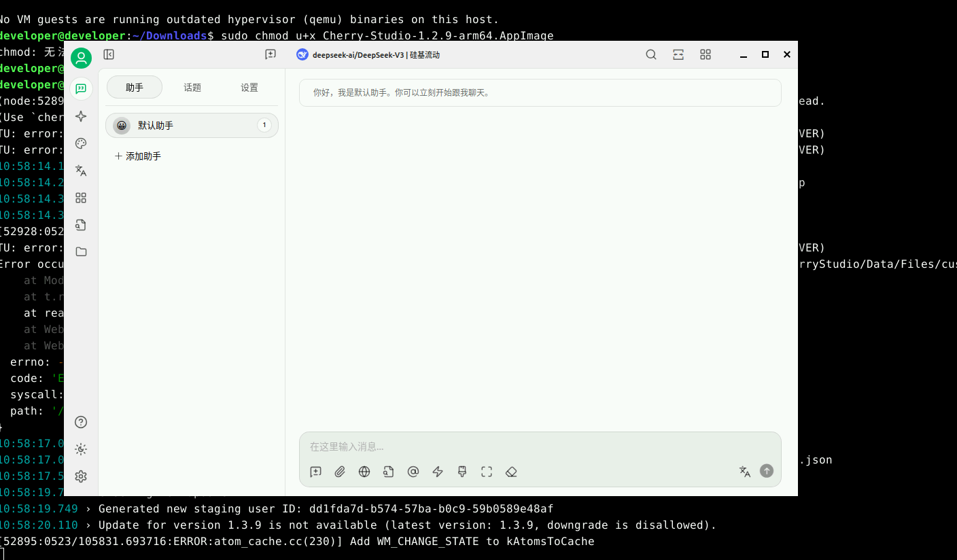Open the DeepSeek-V3 model selector
The image size is (957, 560).
(368, 55)
